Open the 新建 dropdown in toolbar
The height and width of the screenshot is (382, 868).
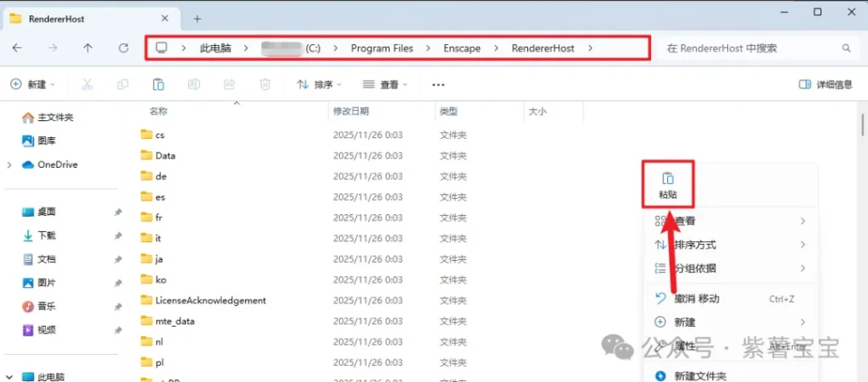pos(32,85)
